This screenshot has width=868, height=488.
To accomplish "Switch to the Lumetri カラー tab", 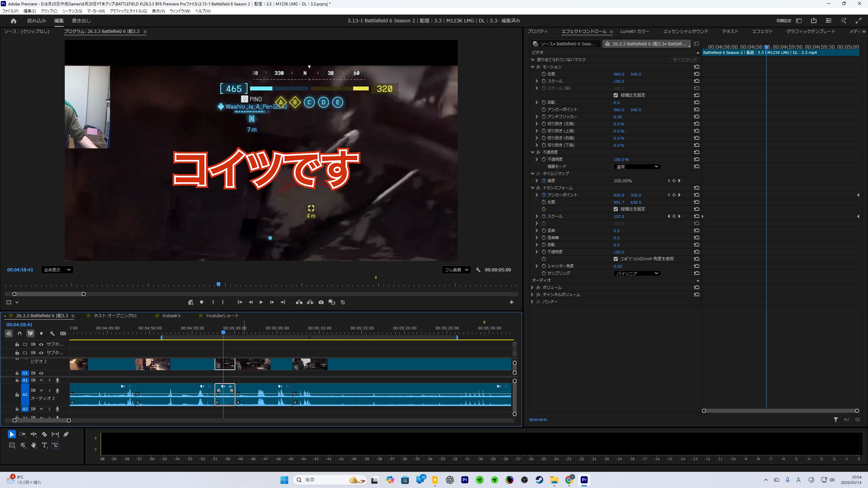I will [x=634, y=31].
